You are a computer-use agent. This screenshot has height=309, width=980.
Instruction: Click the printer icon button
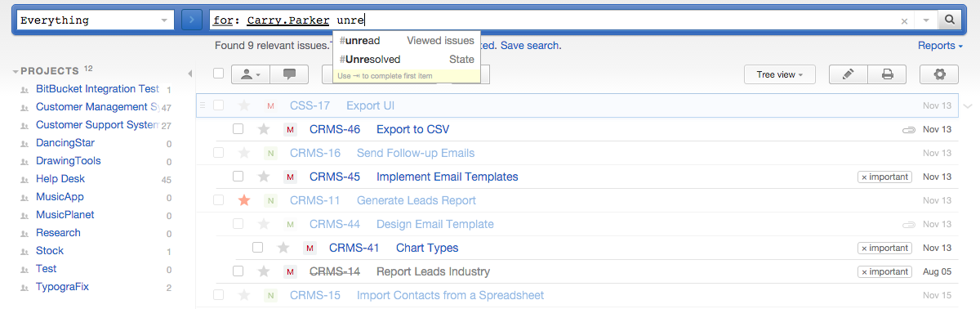coord(888,74)
